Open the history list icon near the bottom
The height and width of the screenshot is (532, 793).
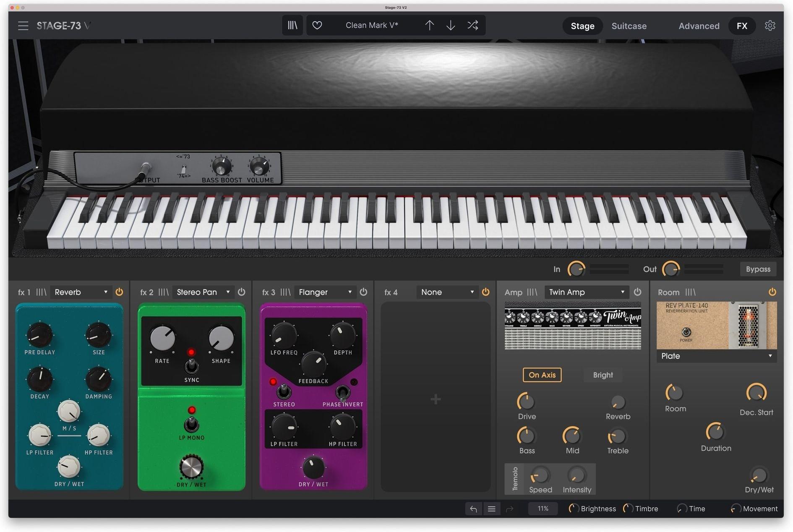[x=491, y=509]
